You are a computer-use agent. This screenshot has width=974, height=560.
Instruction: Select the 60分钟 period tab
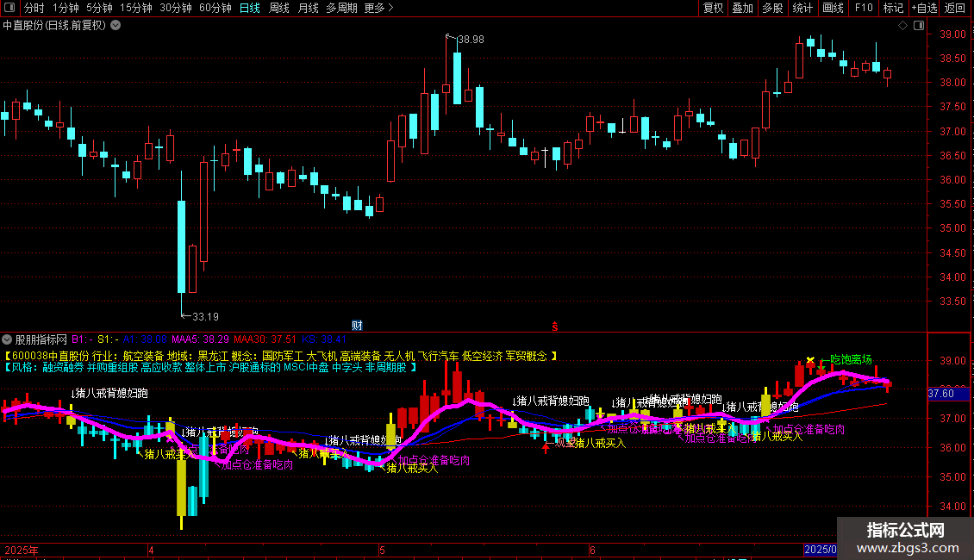[x=215, y=8]
